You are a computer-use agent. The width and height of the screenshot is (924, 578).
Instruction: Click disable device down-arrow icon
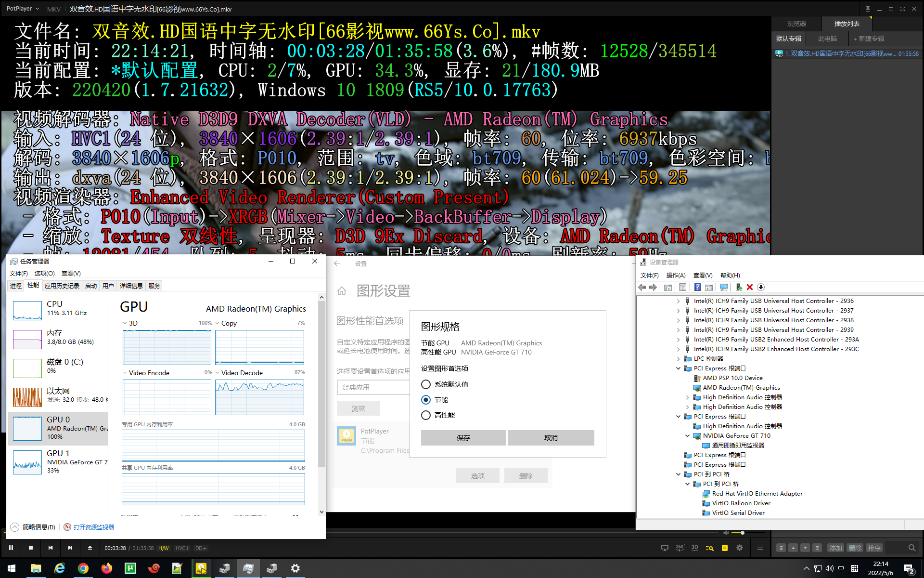(761, 287)
